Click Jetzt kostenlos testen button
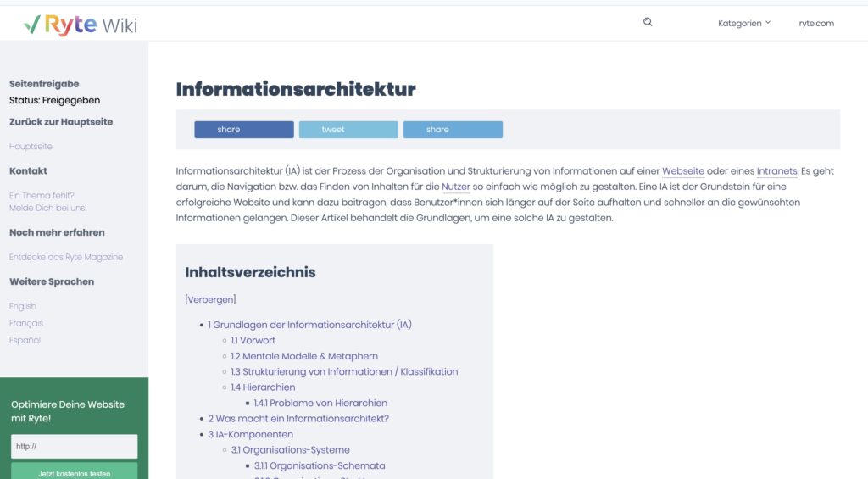 [75, 471]
